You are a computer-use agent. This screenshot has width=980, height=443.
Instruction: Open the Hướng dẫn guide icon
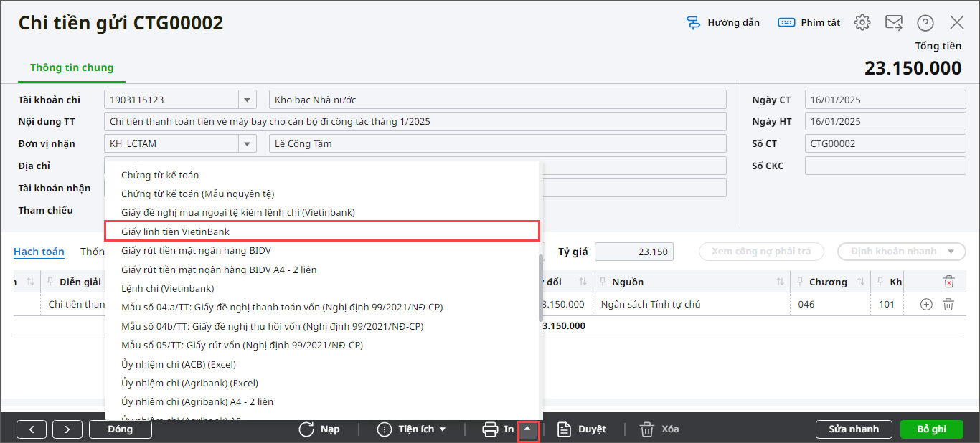click(x=693, y=22)
